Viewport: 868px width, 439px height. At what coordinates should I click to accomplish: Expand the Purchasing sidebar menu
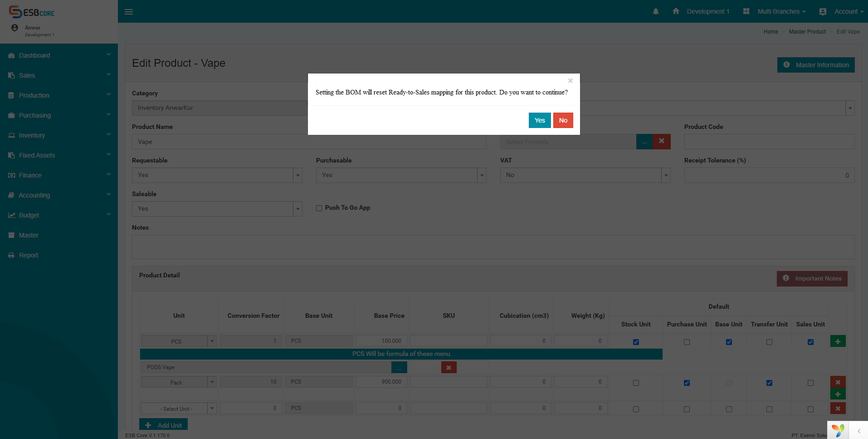[x=59, y=115]
